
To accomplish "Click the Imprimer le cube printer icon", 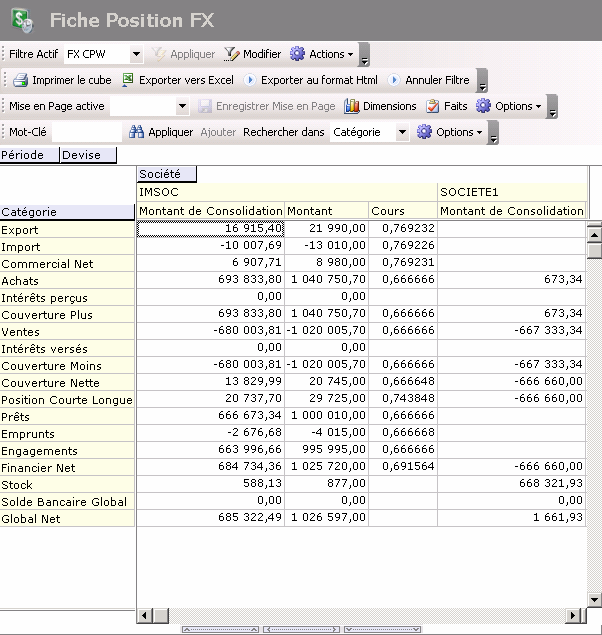I will pyautogui.click(x=20, y=80).
